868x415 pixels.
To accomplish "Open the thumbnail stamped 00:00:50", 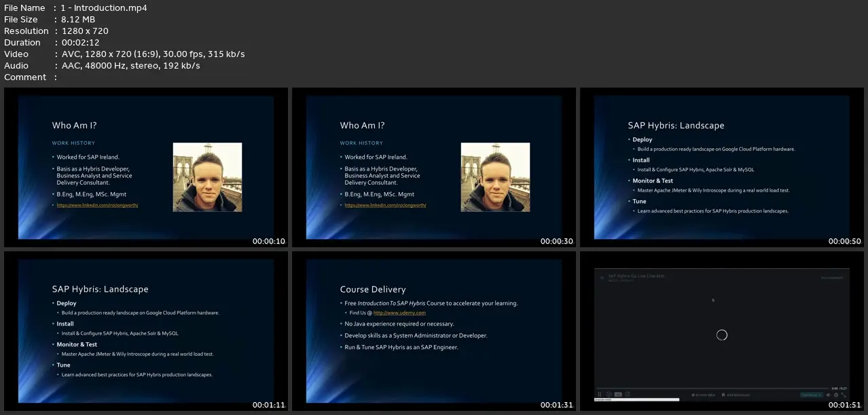I will point(722,167).
